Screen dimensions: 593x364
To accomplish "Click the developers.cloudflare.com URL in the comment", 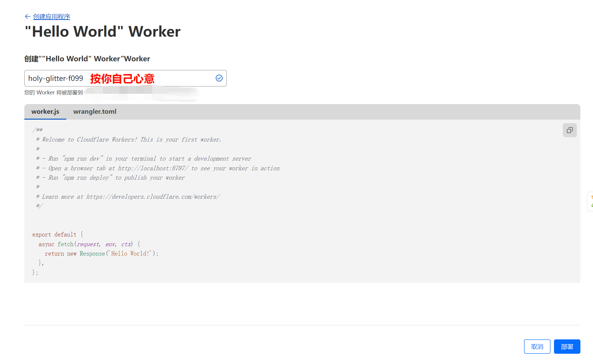I will tap(153, 197).
